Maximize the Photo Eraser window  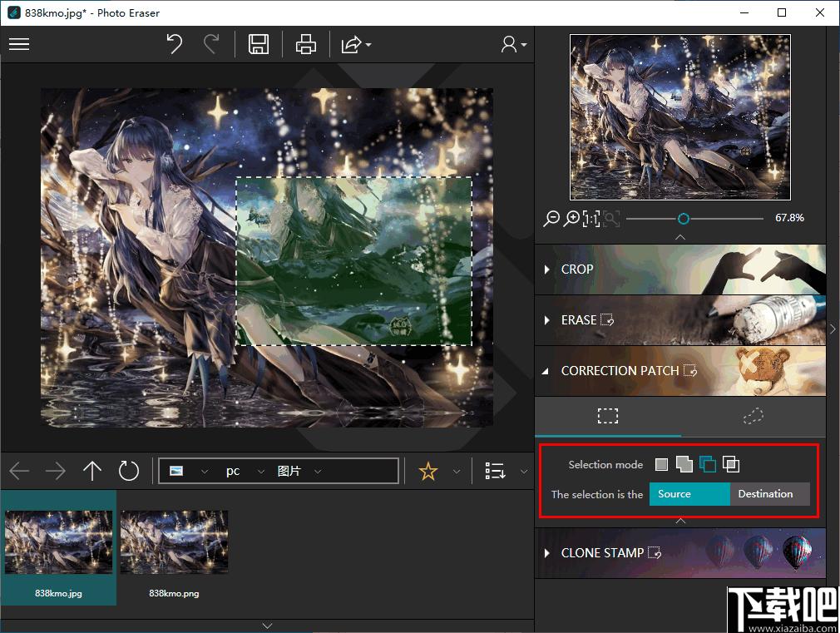(x=782, y=12)
